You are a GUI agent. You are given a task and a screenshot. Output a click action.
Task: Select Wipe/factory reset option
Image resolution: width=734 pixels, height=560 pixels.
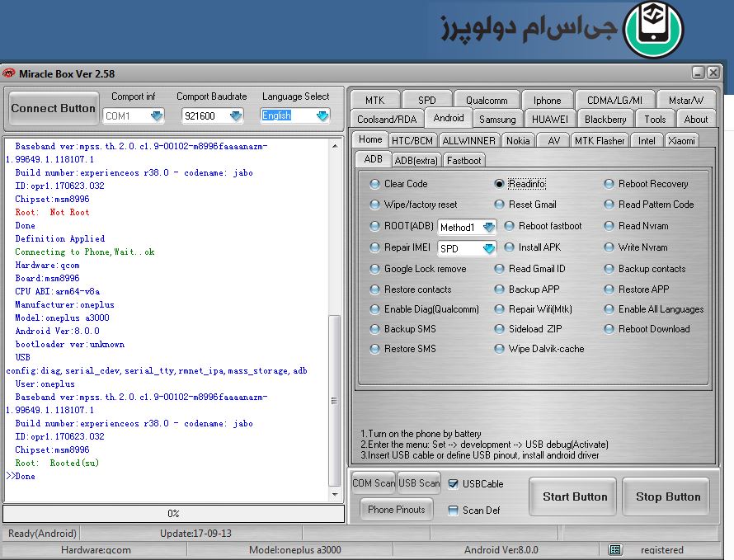click(x=374, y=205)
